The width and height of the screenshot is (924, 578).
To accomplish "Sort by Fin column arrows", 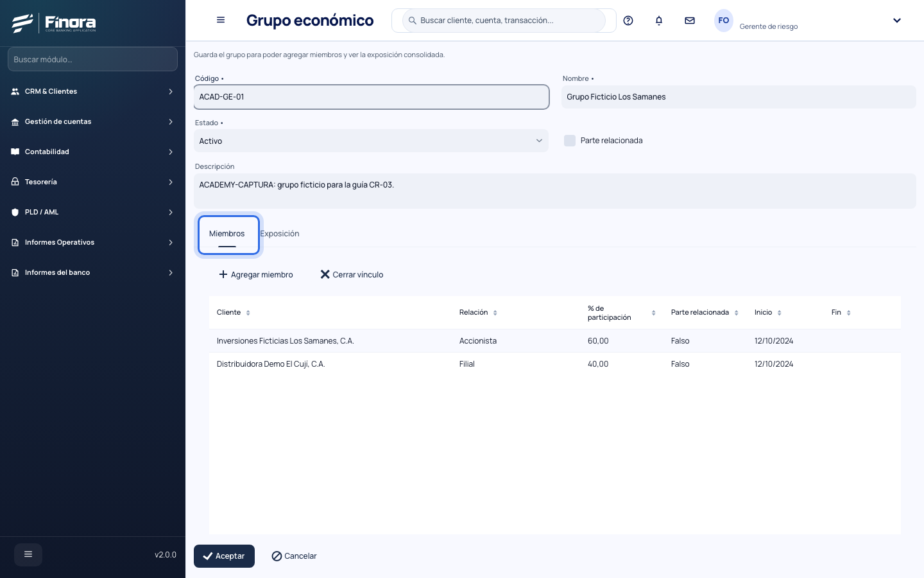I will (849, 313).
